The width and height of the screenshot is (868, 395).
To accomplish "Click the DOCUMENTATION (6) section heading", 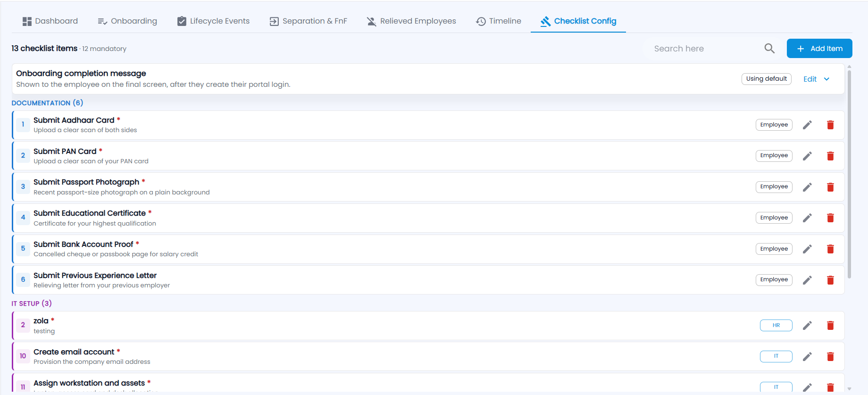I will point(47,103).
